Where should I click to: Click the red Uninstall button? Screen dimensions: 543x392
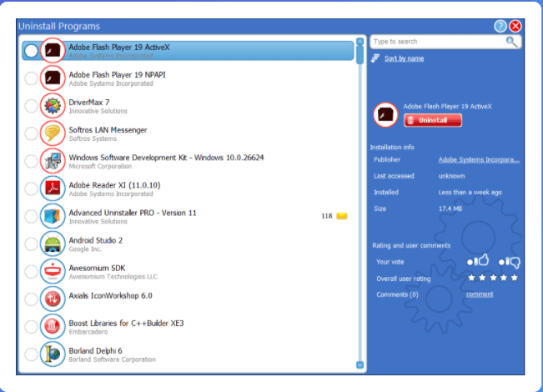click(433, 120)
